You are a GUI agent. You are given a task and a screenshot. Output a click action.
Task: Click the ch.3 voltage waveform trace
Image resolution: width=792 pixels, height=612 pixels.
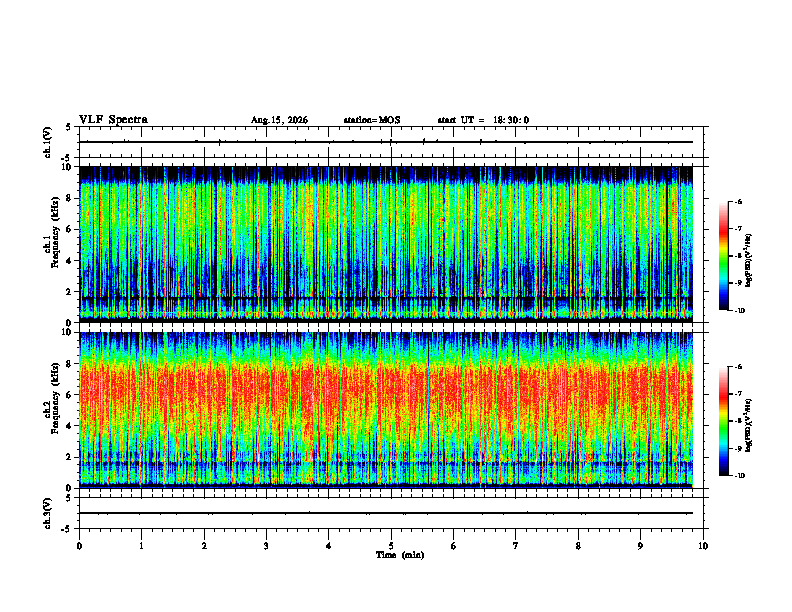point(386,513)
